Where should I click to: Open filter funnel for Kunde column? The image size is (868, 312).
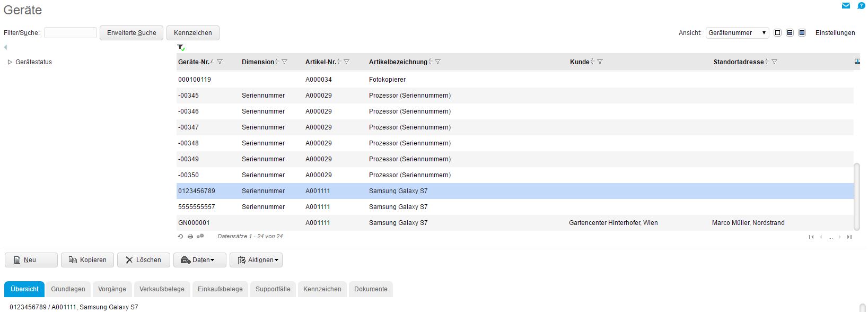click(x=600, y=62)
